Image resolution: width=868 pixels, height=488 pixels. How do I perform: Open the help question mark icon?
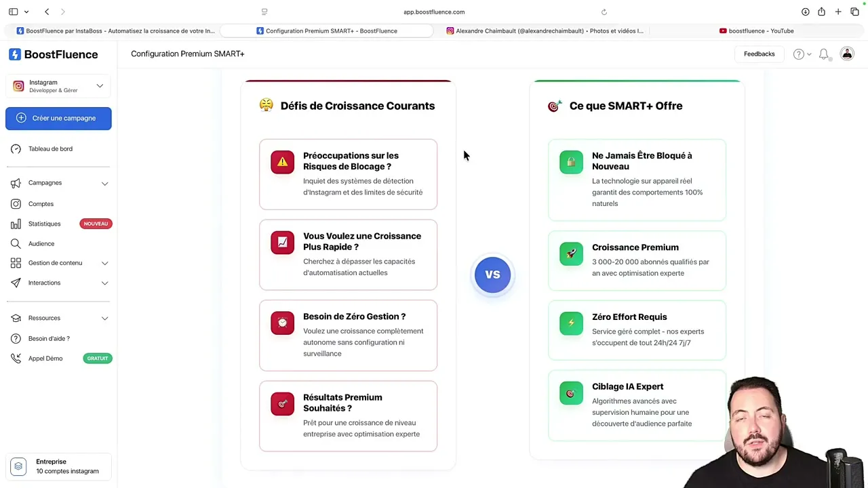click(799, 54)
